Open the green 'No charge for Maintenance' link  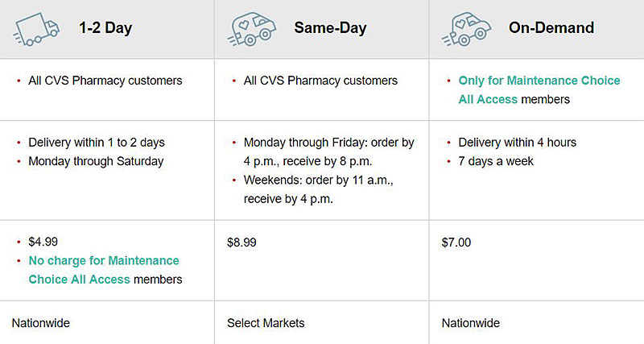click(104, 260)
